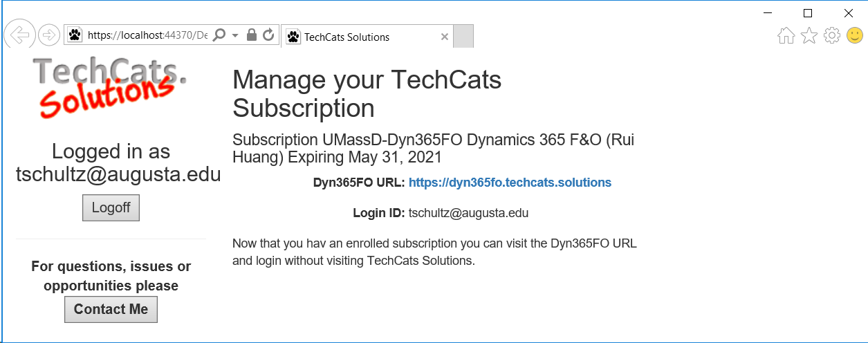Maximize the browser window
The height and width of the screenshot is (343, 868).
pyautogui.click(x=807, y=12)
